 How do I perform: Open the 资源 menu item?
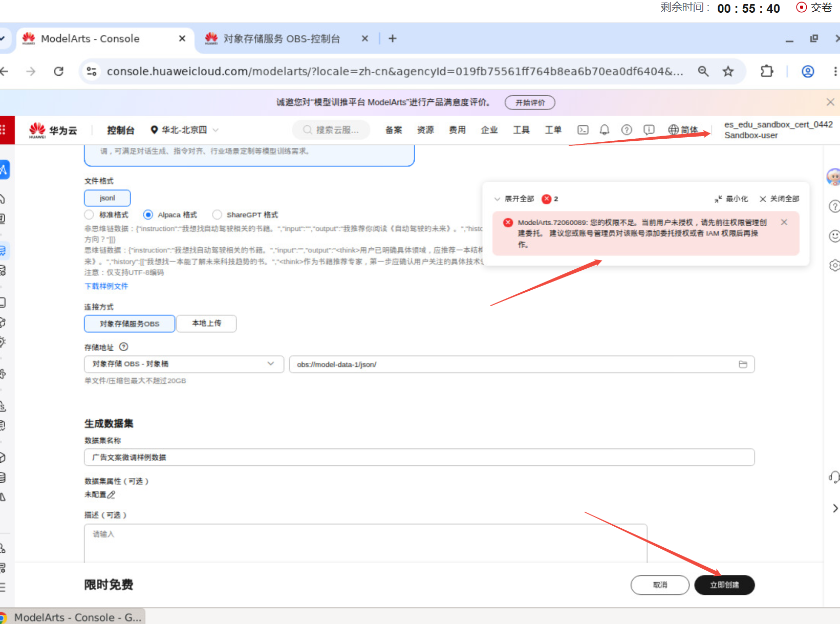(425, 130)
